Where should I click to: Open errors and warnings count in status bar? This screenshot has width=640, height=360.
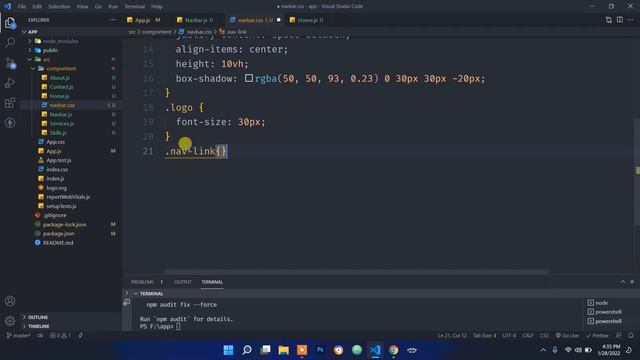60,336
